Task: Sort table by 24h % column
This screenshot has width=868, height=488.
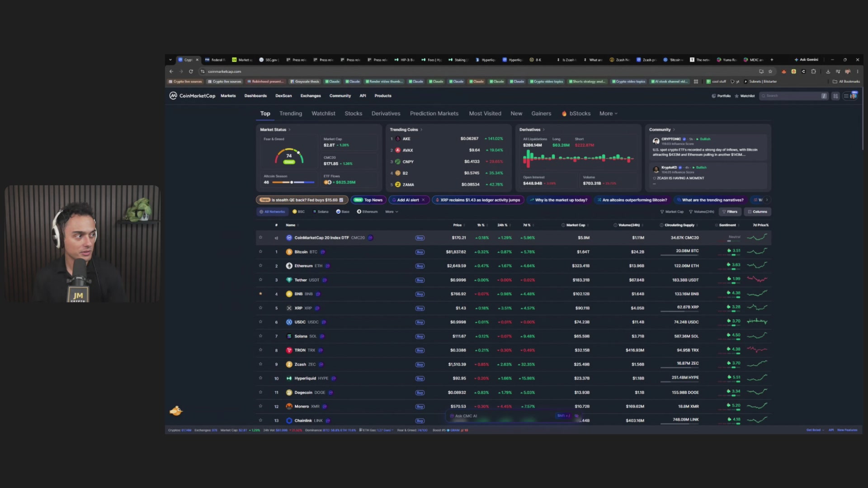Action: tap(504, 225)
